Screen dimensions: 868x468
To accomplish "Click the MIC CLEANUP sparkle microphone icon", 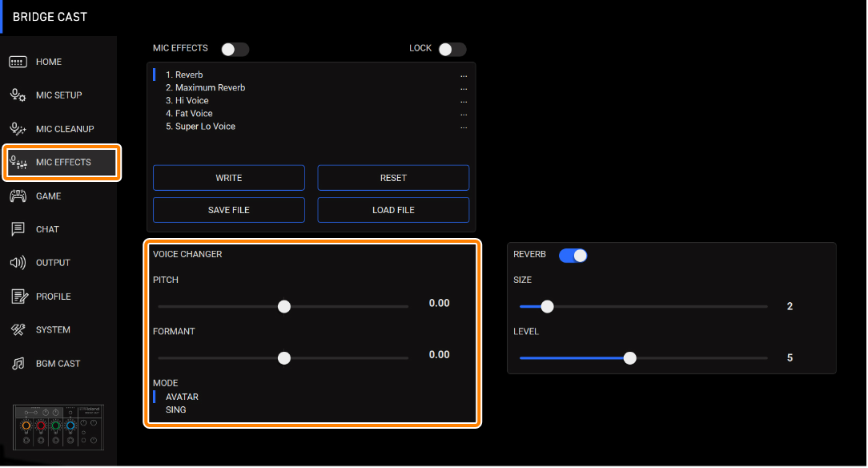I will coord(18,129).
